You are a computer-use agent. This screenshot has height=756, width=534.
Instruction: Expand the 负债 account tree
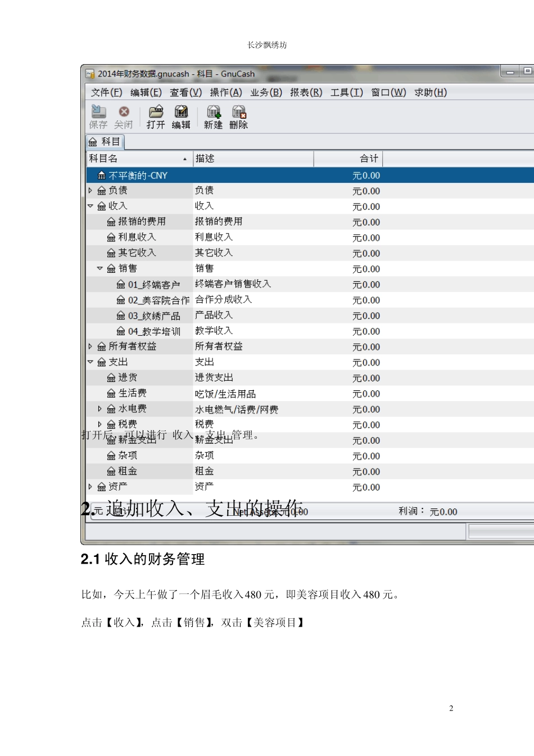pyautogui.click(x=90, y=191)
